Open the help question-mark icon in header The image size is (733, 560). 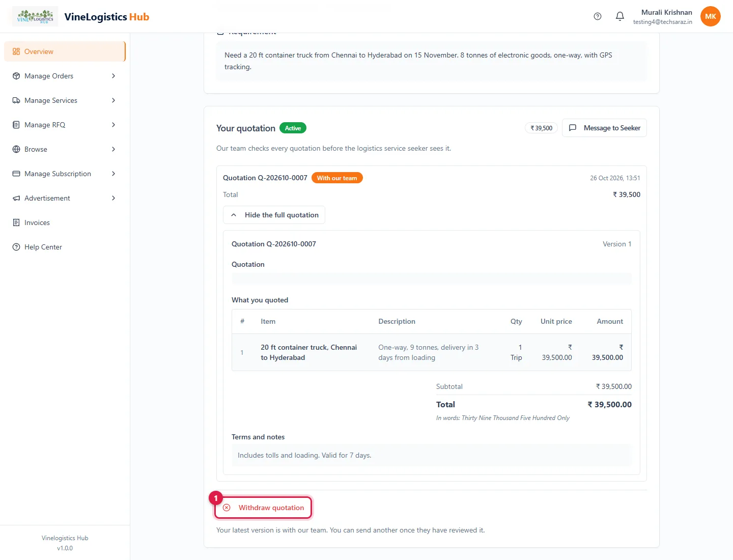[598, 16]
